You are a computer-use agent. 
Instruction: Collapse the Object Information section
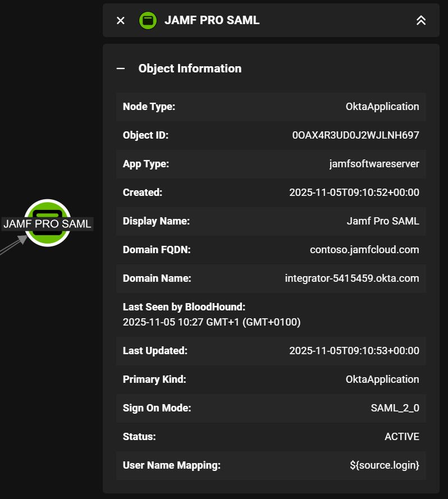(121, 68)
